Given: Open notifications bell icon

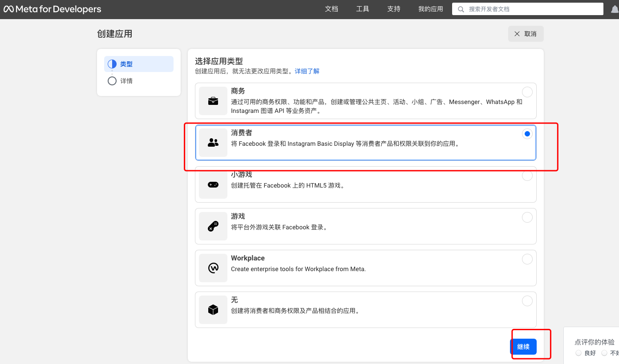Looking at the screenshot, I should point(615,9).
